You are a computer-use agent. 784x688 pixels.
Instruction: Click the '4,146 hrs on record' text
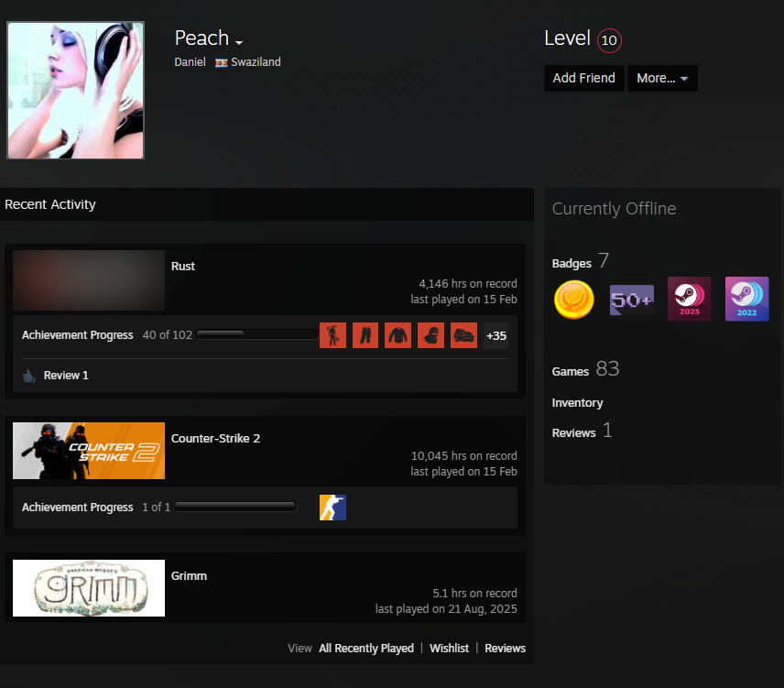(x=468, y=283)
